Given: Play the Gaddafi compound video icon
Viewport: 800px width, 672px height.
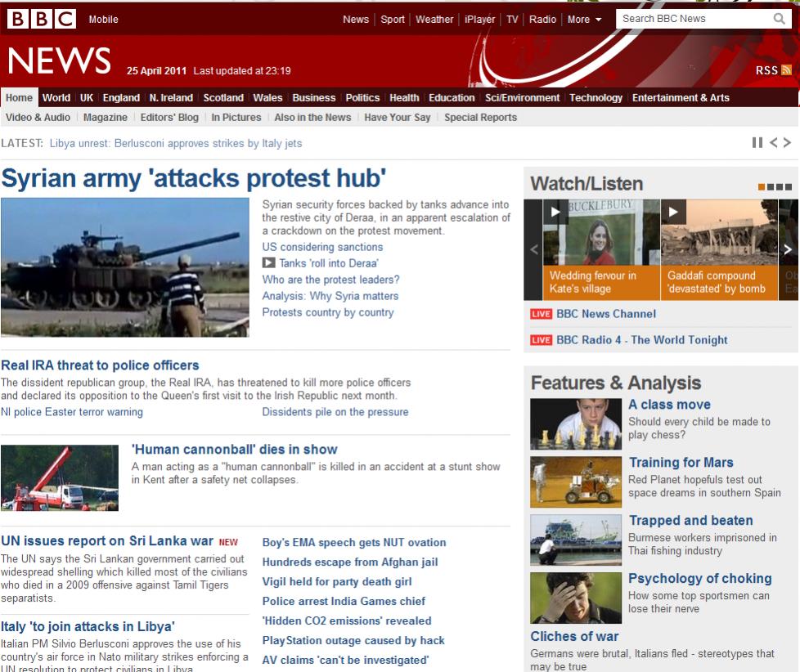Looking at the screenshot, I should 673,212.
